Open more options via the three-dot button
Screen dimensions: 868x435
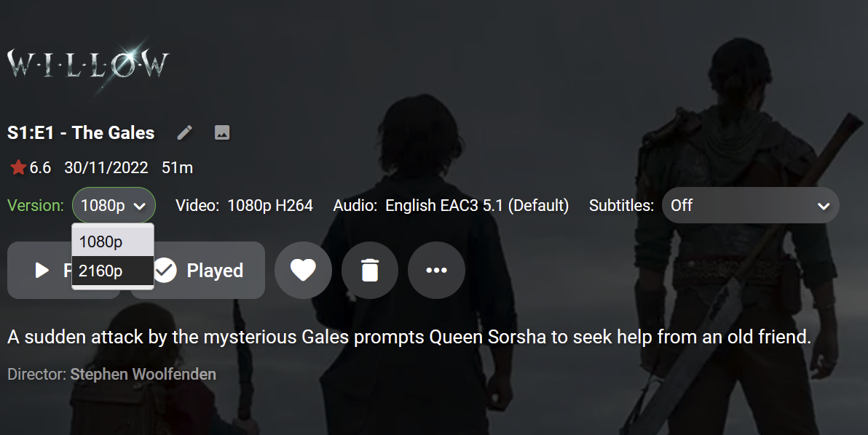point(436,271)
